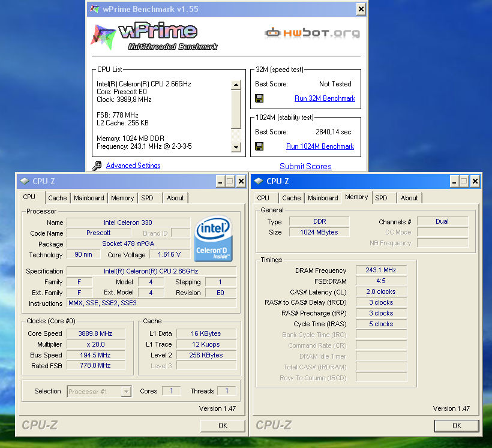Click the Package field Socket 478 mPGA
Screen dimensions: 492x448
click(128, 243)
